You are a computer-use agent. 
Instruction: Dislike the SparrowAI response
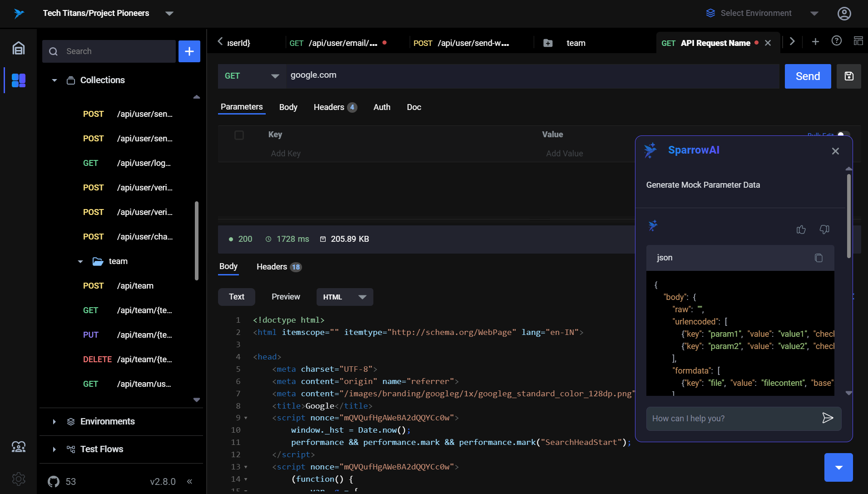[x=824, y=230]
